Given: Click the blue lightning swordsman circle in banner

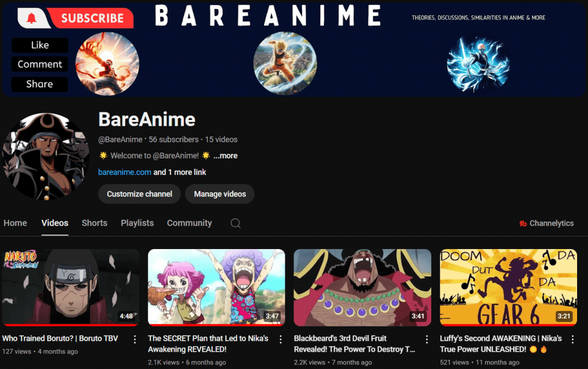Looking at the screenshot, I should (478, 64).
